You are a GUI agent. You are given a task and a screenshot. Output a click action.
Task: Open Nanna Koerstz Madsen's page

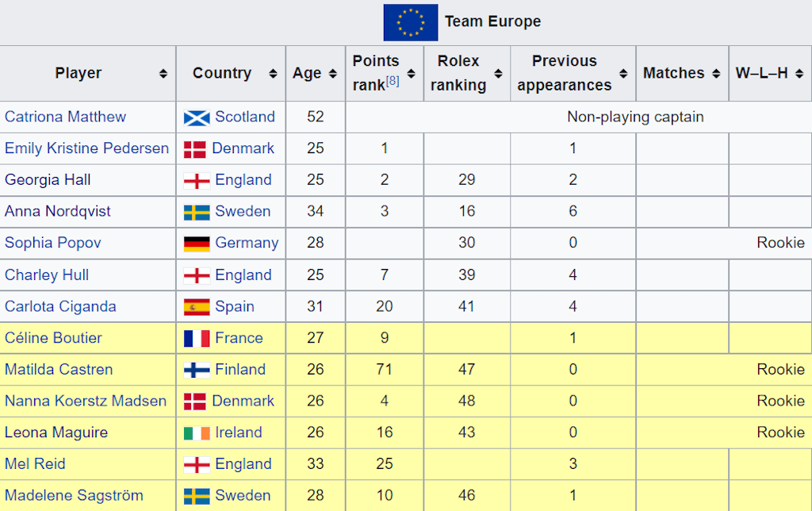86,401
